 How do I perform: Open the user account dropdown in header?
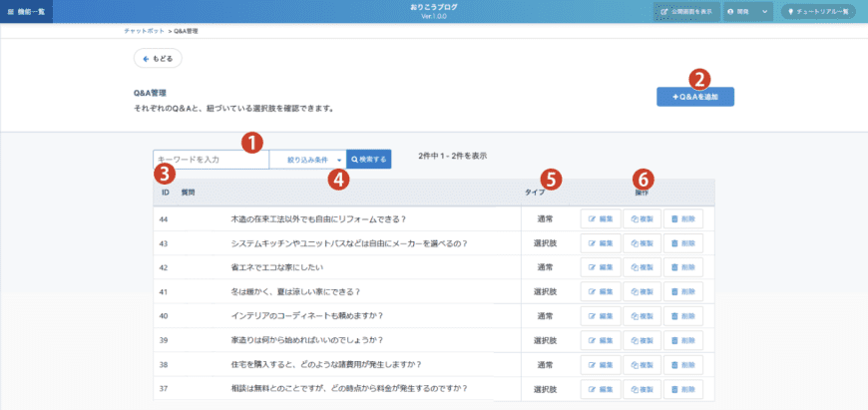(x=746, y=11)
